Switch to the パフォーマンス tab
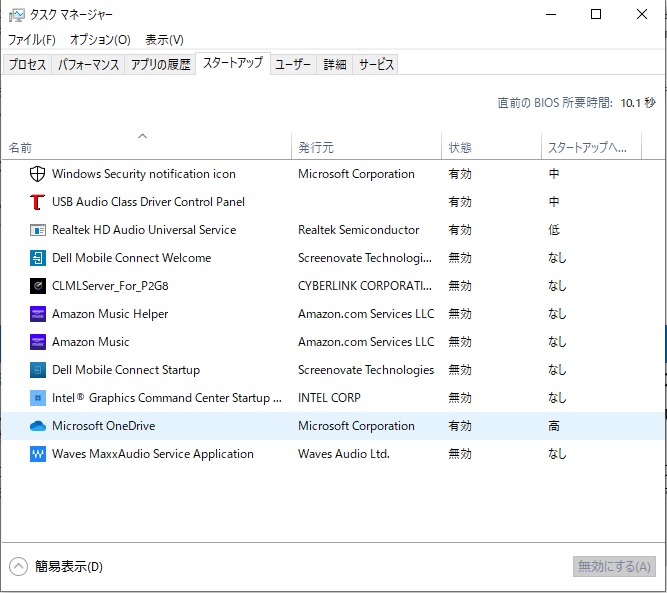Viewport: 667px width, 593px height. click(x=88, y=64)
